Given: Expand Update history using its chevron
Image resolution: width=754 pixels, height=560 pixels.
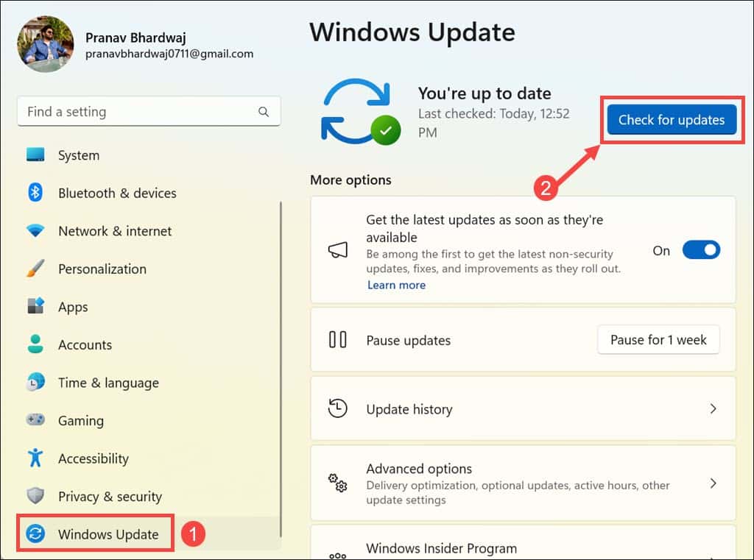Looking at the screenshot, I should pos(713,408).
